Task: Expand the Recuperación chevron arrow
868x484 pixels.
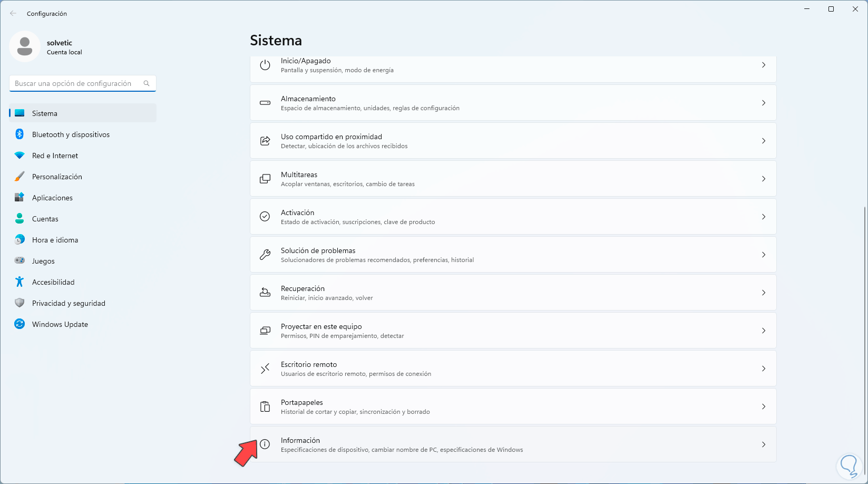Action: point(764,293)
